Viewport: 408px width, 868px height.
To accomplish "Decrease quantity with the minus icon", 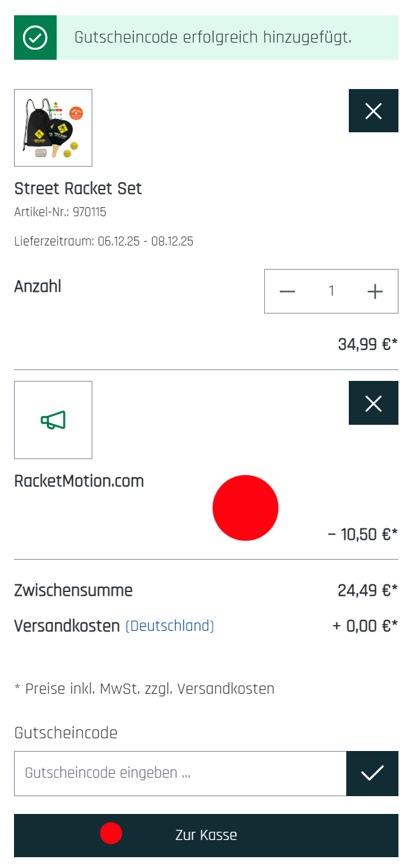I will [x=288, y=291].
